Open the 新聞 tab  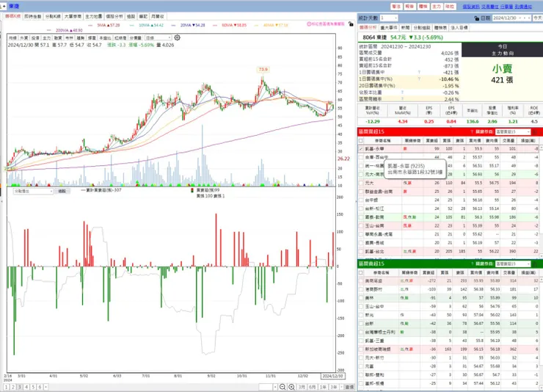(405, 27)
